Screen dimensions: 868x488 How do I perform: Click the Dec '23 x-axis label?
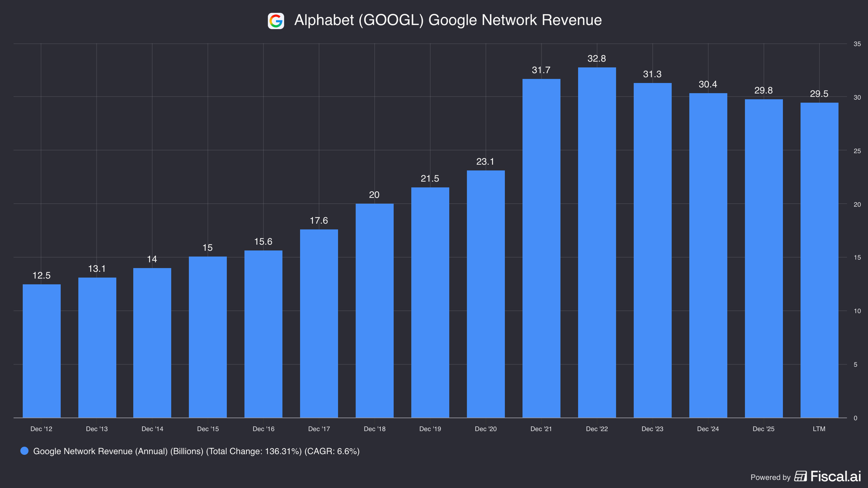coord(652,429)
